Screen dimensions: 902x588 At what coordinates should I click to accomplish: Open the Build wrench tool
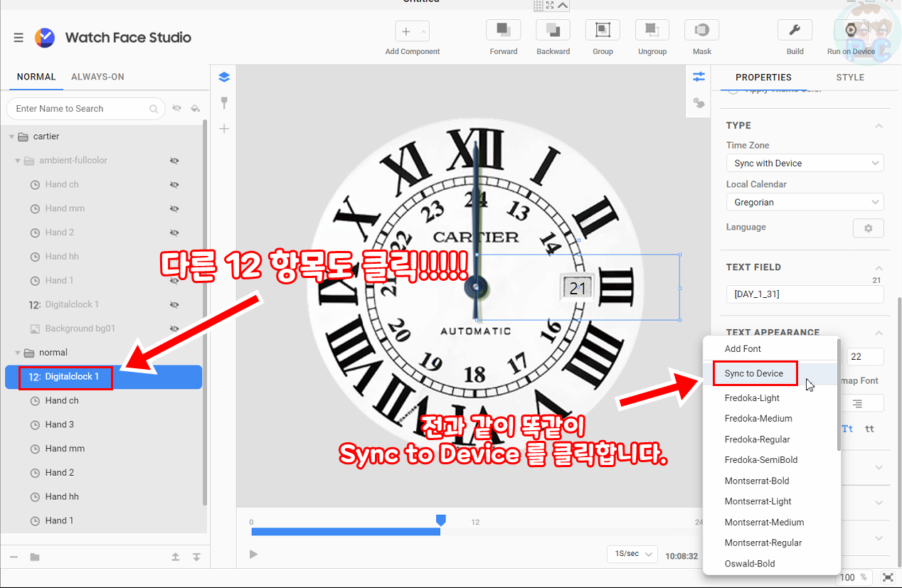[x=795, y=30]
